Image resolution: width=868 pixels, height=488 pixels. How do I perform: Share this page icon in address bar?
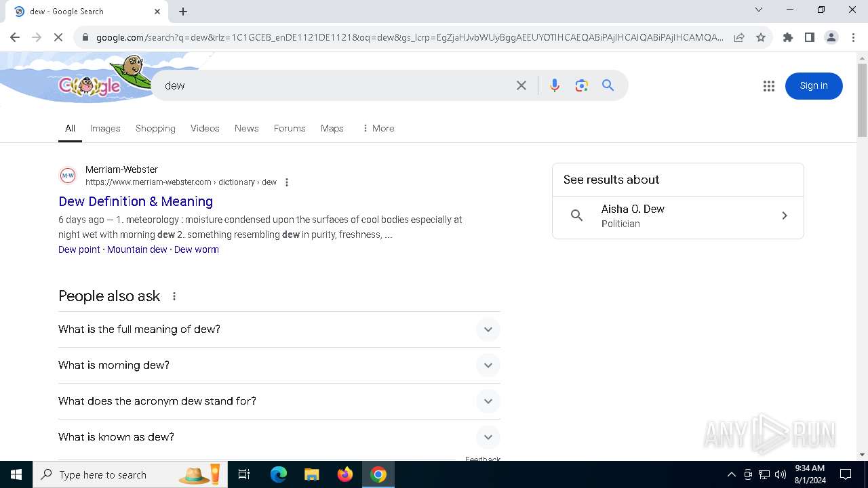point(739,37)
